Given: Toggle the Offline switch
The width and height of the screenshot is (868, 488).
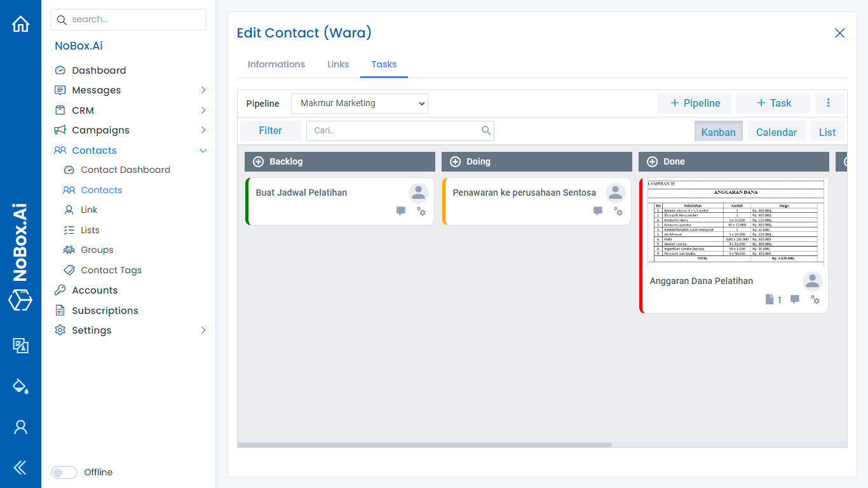Looking at the screenshot, I should pos(64,472).
